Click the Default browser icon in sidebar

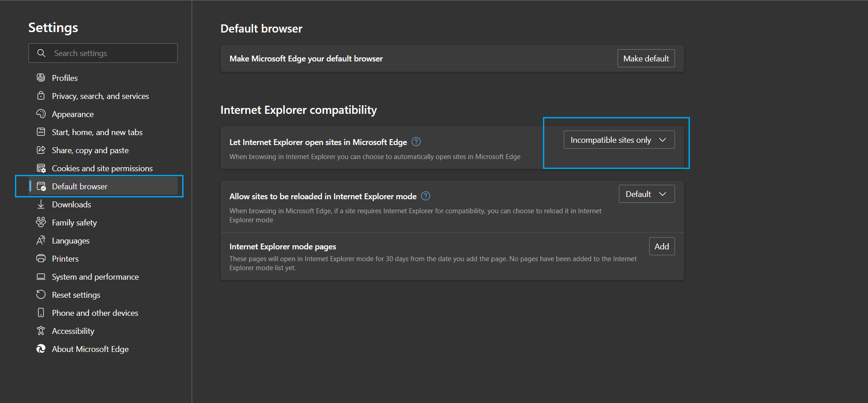point(41,186)
